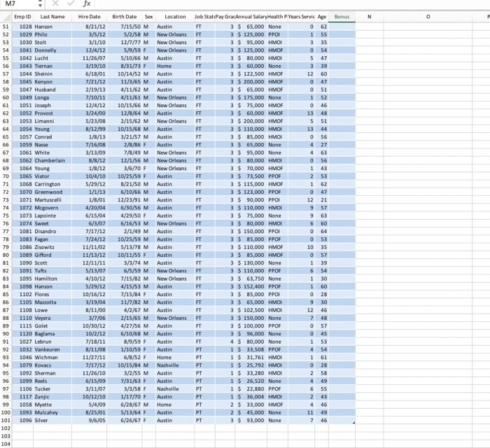
Task: Click pay grade 4 cell for Lebrun
Action: pos(225,342)
